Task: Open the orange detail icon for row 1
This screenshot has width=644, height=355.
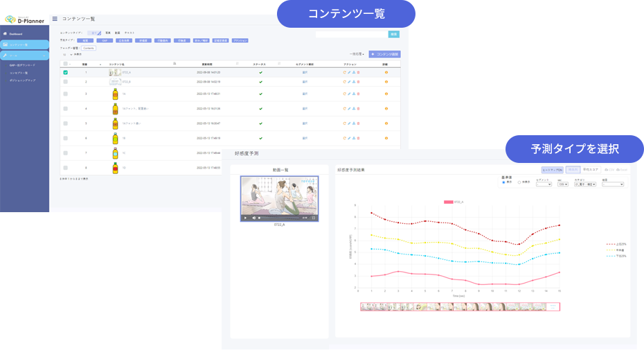Action: (386, 72)
